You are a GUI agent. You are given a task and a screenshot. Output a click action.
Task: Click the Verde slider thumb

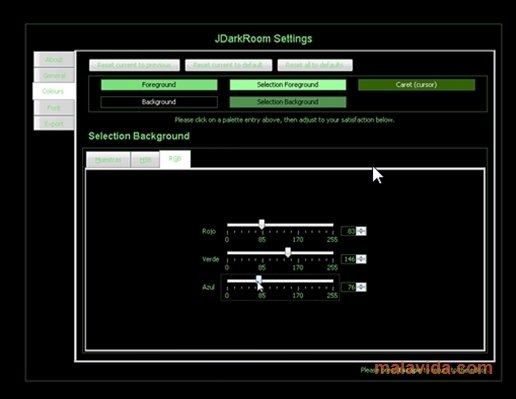(x=288, y=252)
